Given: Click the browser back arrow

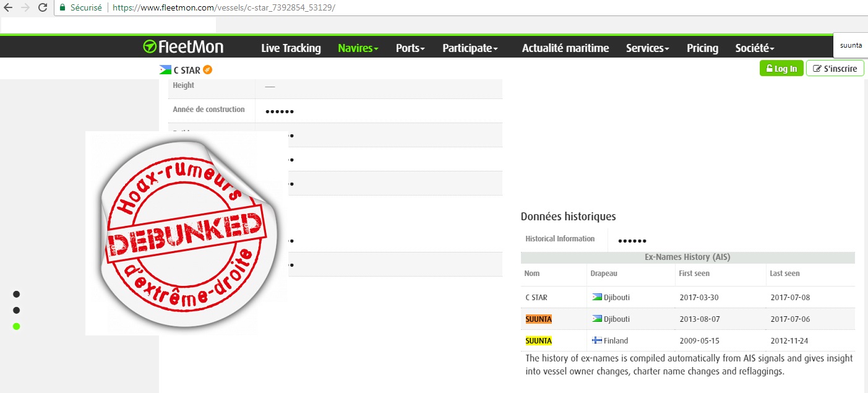Looking at the screenshot, I should (x=7, y=7).
